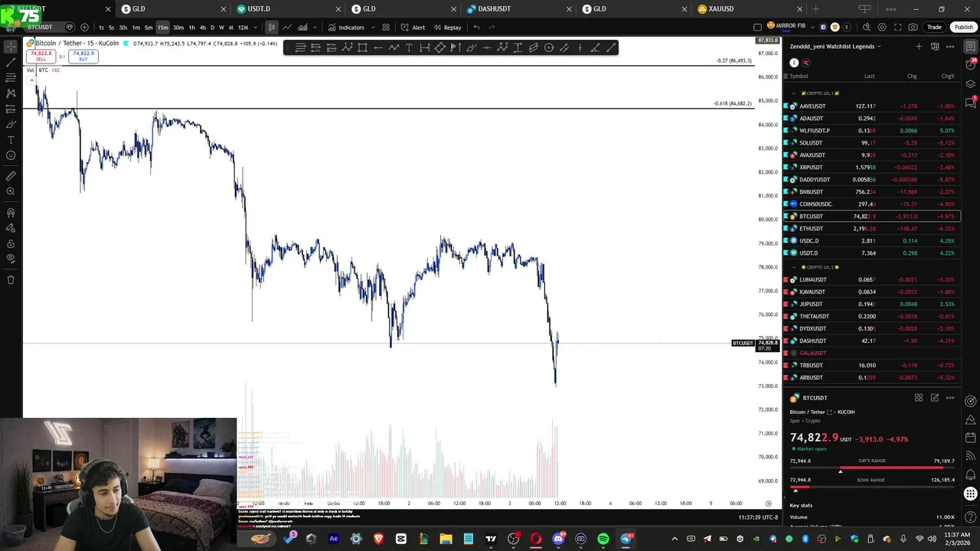Open watchlist more options three dots
980x551 pixels.
coord(950,47)
